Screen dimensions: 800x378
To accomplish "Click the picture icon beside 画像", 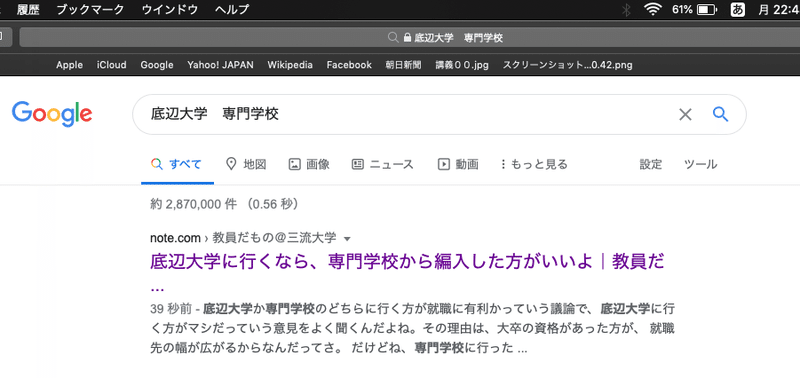I will [294, 164].
